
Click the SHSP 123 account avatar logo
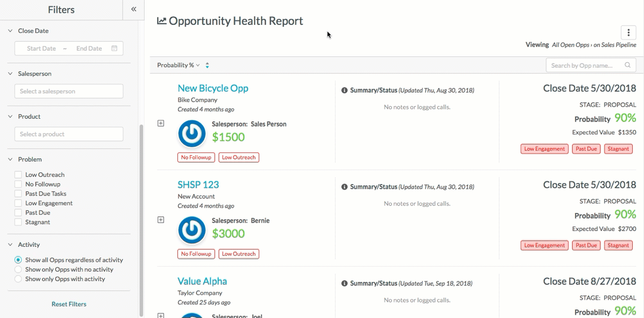coord(192,230)
